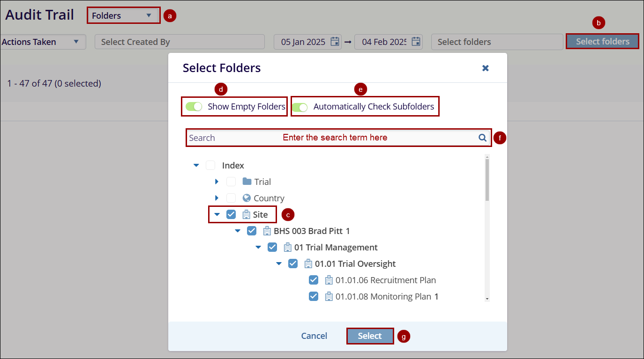Image resolution: width=644 pixels, height=359 pixels.
Task: Click the Site building icon
Action: tap(247, 214)
